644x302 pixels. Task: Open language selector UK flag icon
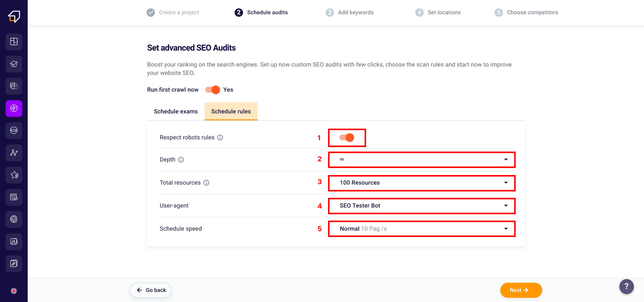point(14,291)
